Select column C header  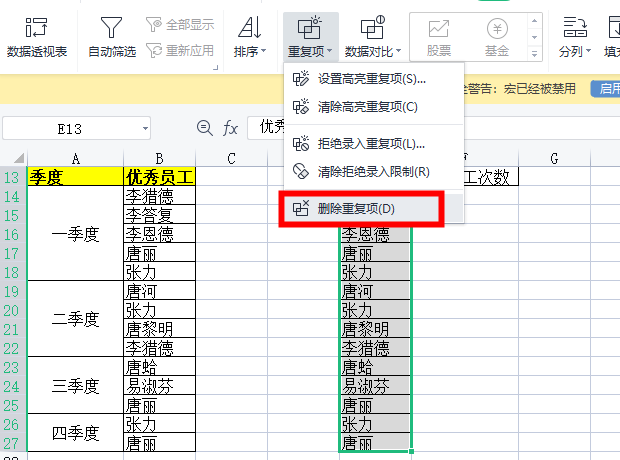tap(231, 159)
